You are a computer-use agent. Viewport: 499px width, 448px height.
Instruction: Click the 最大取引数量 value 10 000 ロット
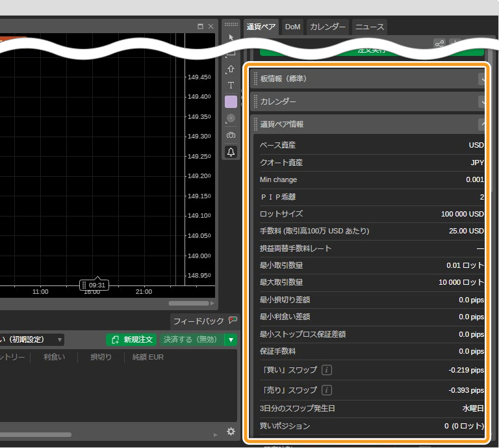[x=461, y=282]
